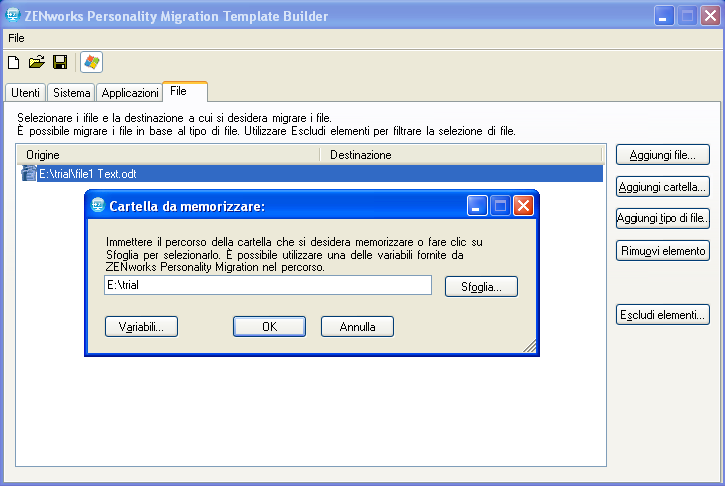Open the File menu
This screenshot has width=725, height=486.
pyautogui.click(x=16, y=38)
